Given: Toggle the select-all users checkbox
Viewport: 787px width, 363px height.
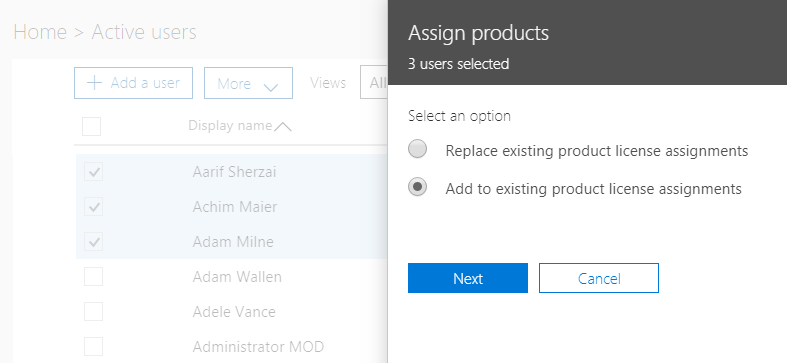Looking at the screenshot, I should 91,127.
